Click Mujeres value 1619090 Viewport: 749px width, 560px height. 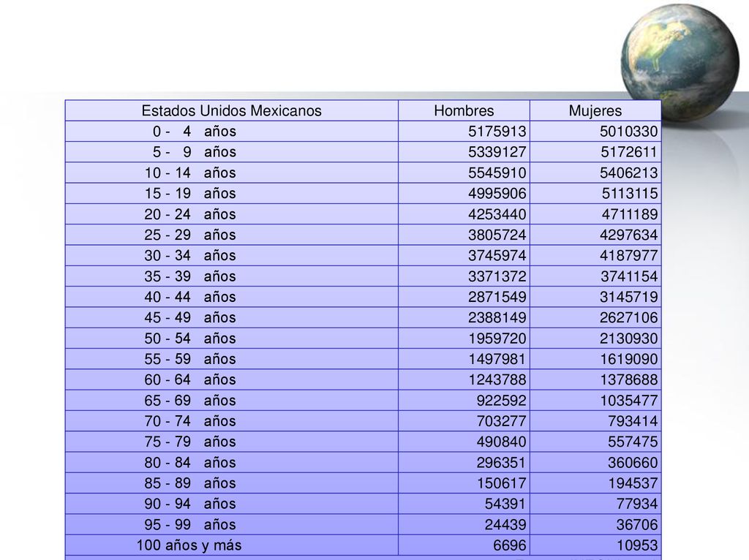[628, 359]
